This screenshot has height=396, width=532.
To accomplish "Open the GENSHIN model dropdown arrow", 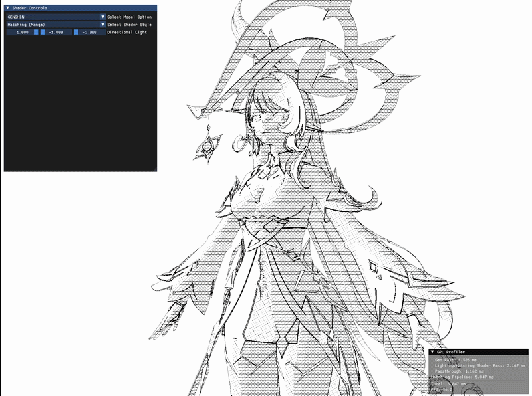I will pos(102,17).
